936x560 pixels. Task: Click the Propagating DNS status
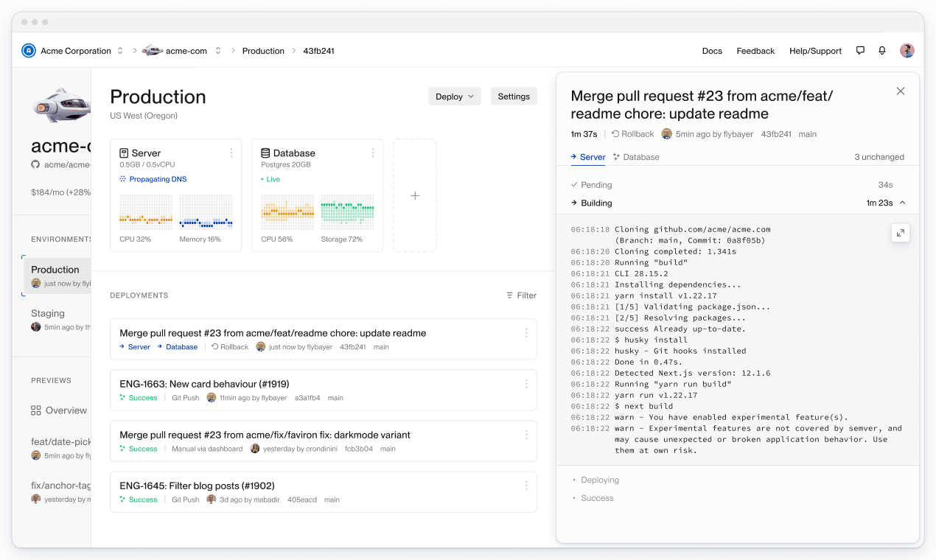tap(153, 179)
